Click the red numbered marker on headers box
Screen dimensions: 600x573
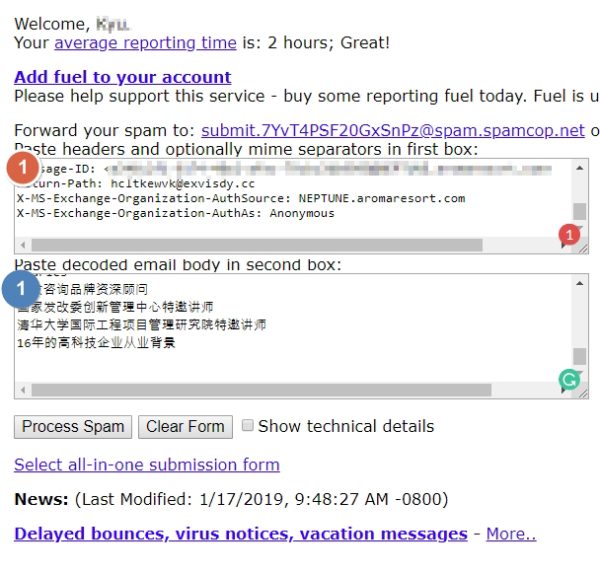coord(23,167)
